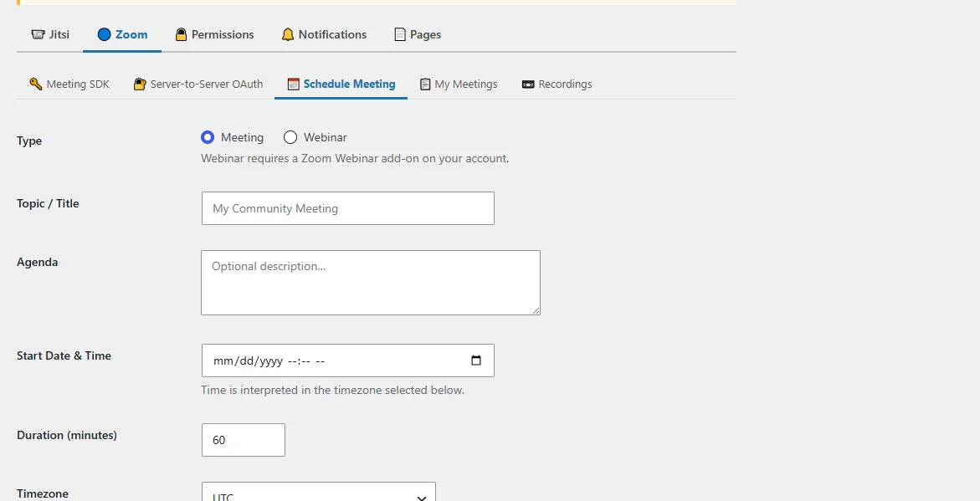Click the 'Duration (minutes)' label
This screenshot has height=501, width=980.
coord(67,436)
